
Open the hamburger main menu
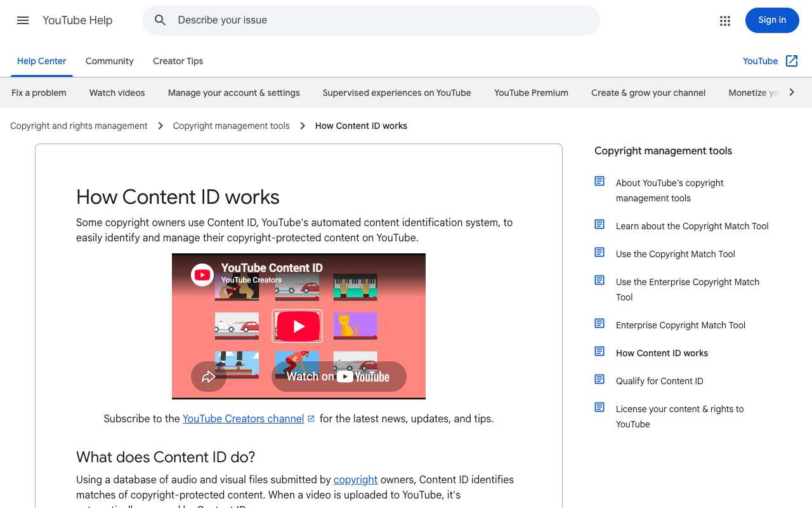coord(23,20)
